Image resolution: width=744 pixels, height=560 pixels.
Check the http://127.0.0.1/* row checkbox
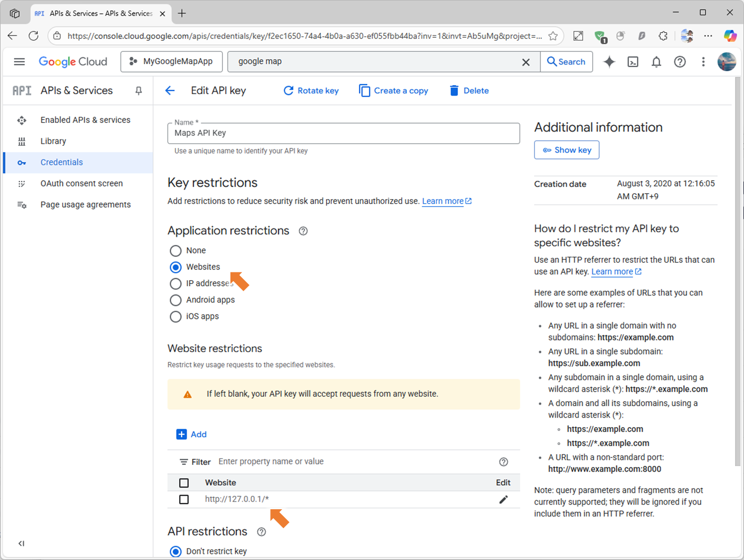(184, 499)
